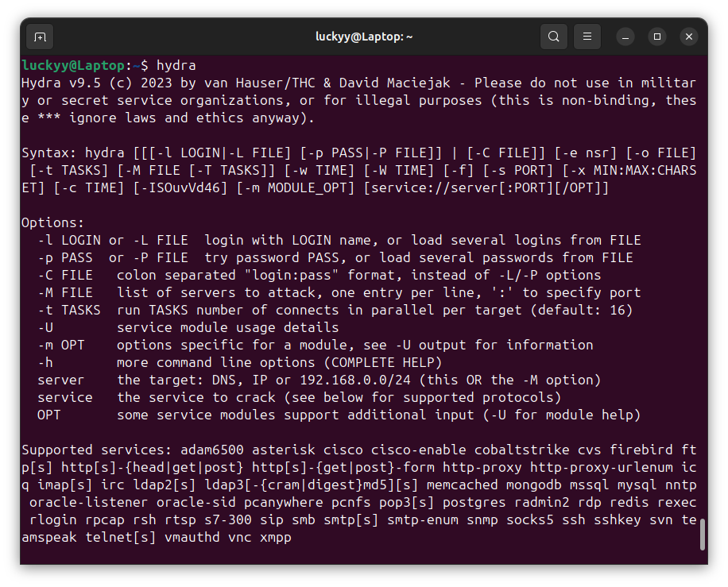Close the terminal window
Viewport: 728px width, 587px height.
[x=688, y=37]
